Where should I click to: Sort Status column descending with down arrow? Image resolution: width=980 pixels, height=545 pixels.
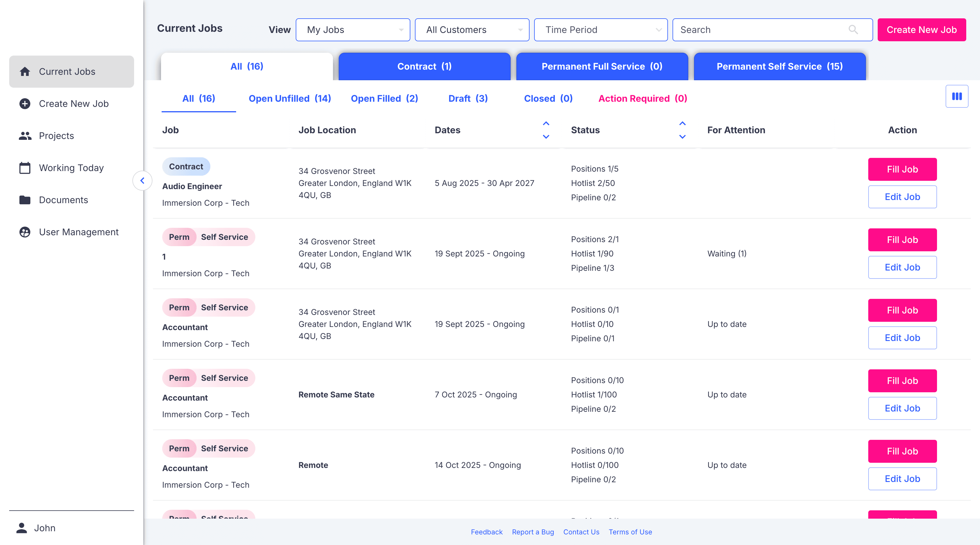point(682,136)
